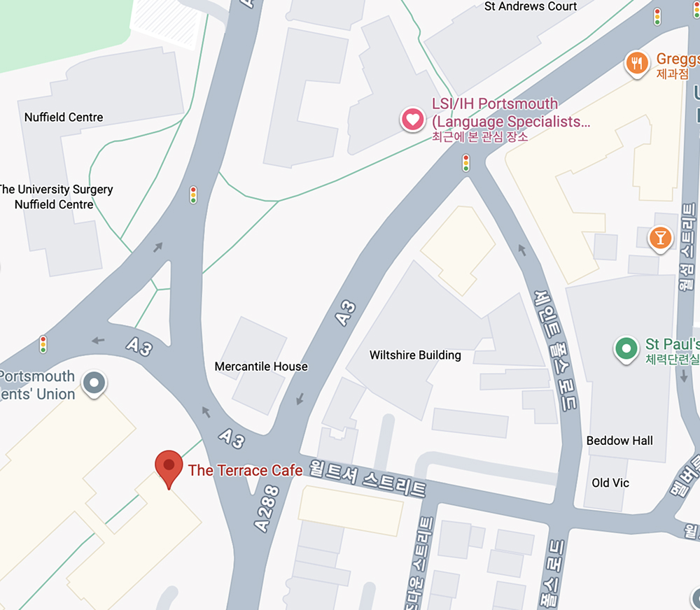Click the traffic light near St Andrews Court
The image size is (700, 610).
point(657,17)
